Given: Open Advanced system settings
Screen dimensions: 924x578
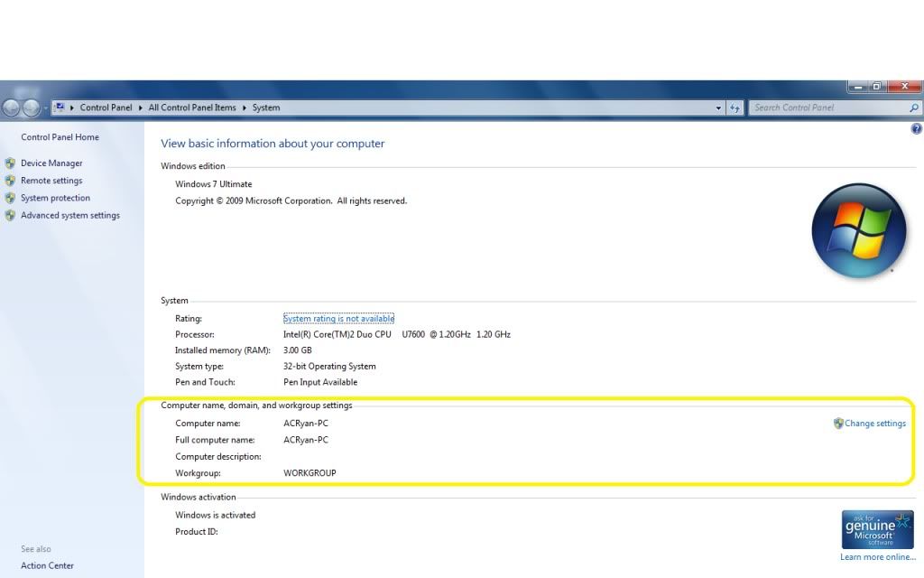Looking at the screenshot, I should coord(70,215).
